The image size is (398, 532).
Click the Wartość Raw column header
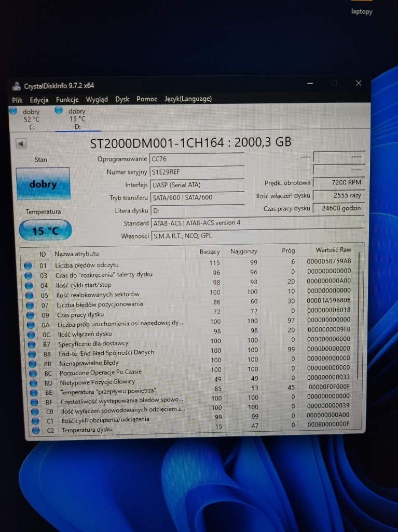tap(334, 250)
